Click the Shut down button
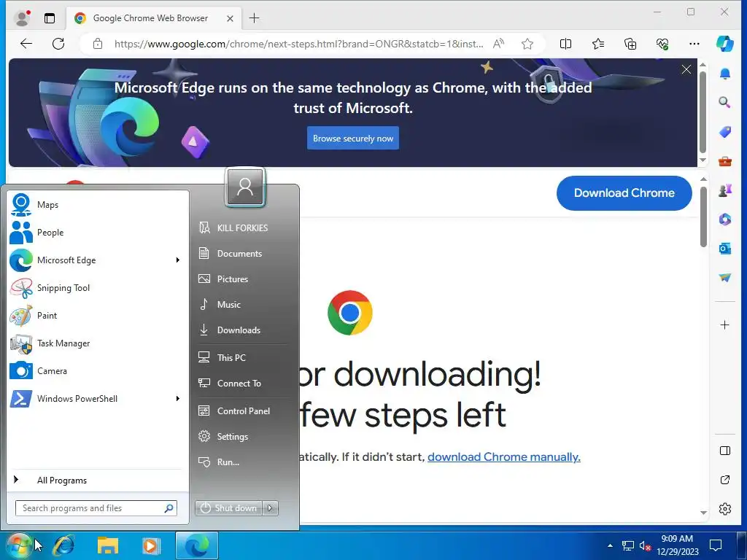 [x=228, y=508]
